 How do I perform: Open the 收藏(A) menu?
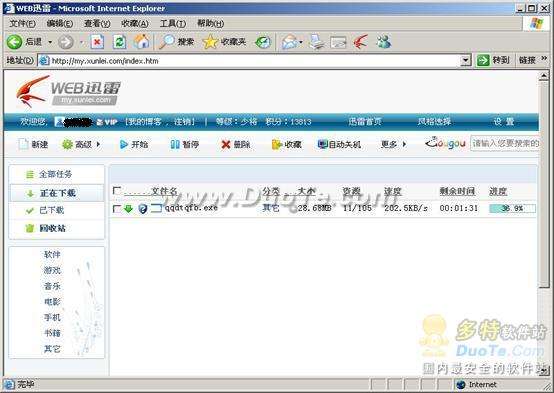tap(135, 24)
